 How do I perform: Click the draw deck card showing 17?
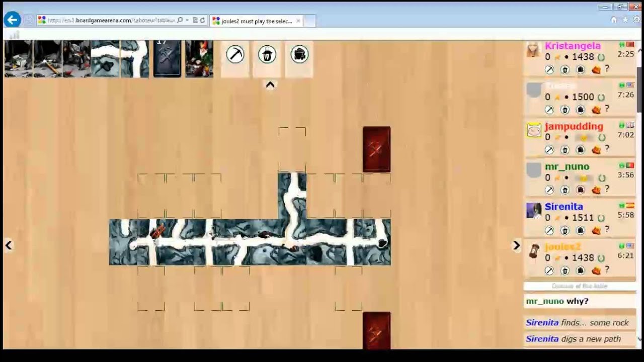(x=167, y=59)
